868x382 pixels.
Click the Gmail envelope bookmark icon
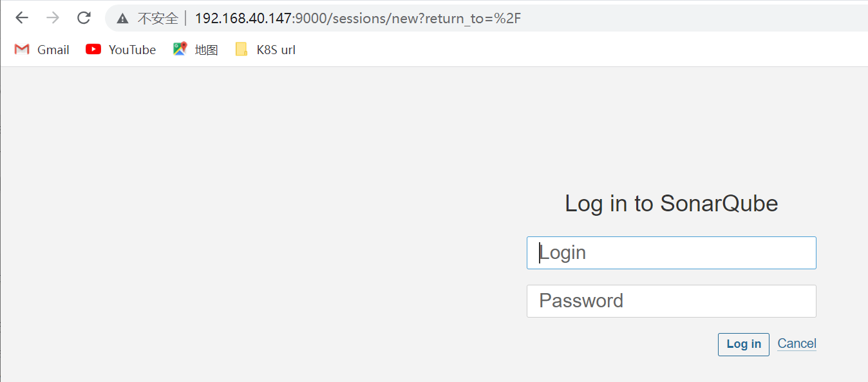coord(22,50)
